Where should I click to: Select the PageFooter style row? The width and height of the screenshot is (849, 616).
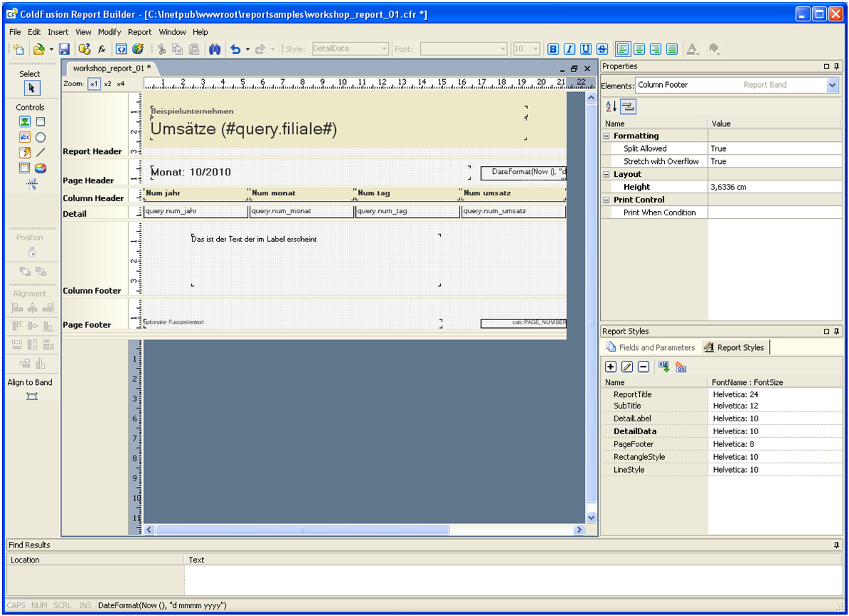click(722, 444)
